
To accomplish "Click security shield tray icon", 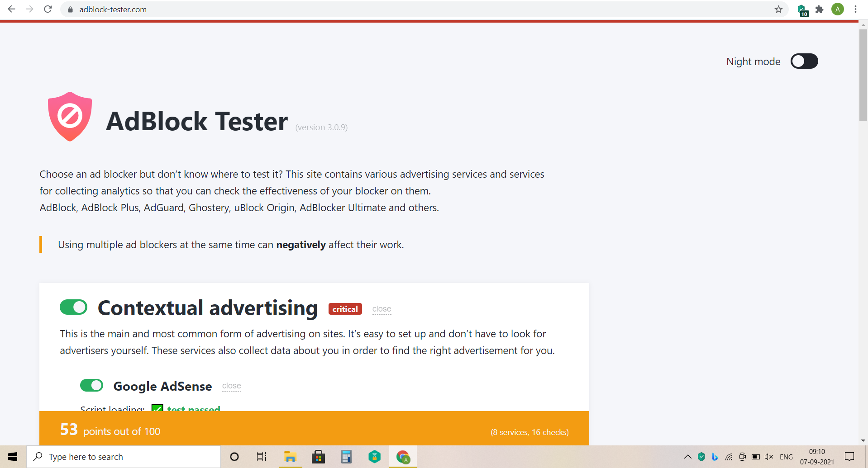I will [701, 457].
